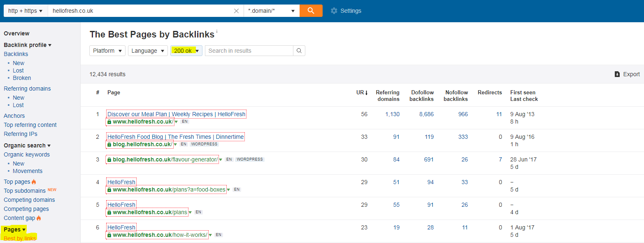Click the 12,434 results count text
The height and width of the screenshot is (243, 644).
click(107, 75)
